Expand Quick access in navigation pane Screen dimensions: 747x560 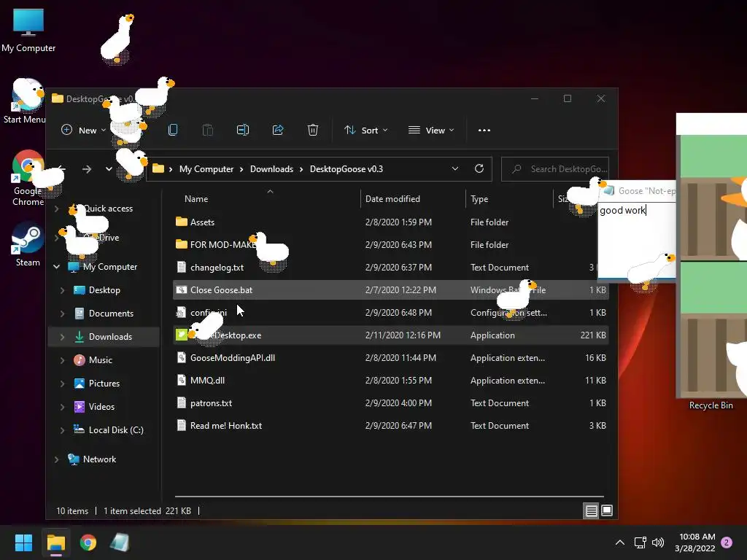(x=56, y=209)
